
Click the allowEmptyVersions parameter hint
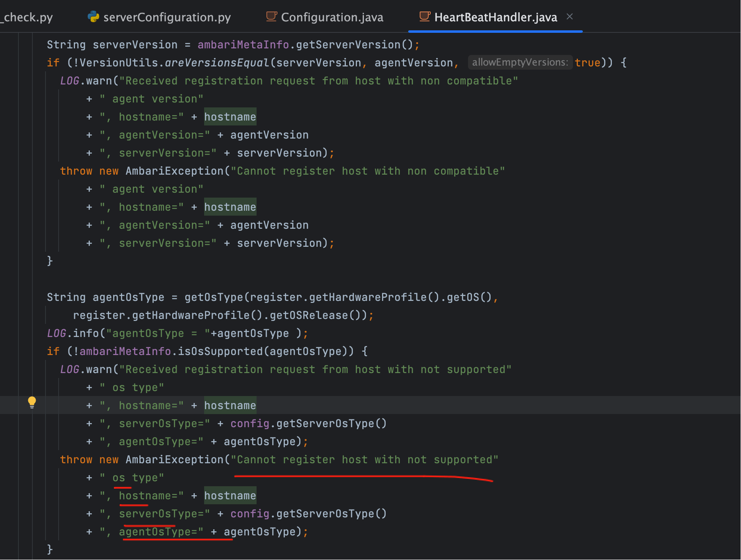pyautogui.click(x=520, y=62)
